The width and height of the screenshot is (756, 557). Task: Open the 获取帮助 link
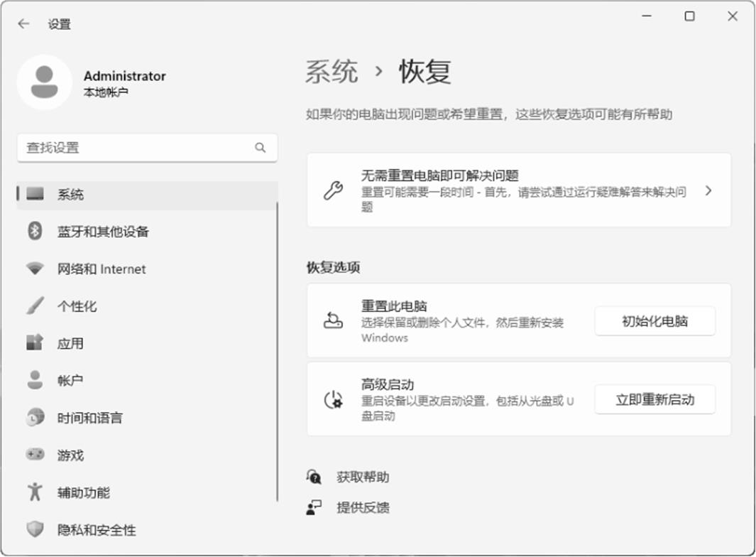pyautogui.click(x=363, y=477)
